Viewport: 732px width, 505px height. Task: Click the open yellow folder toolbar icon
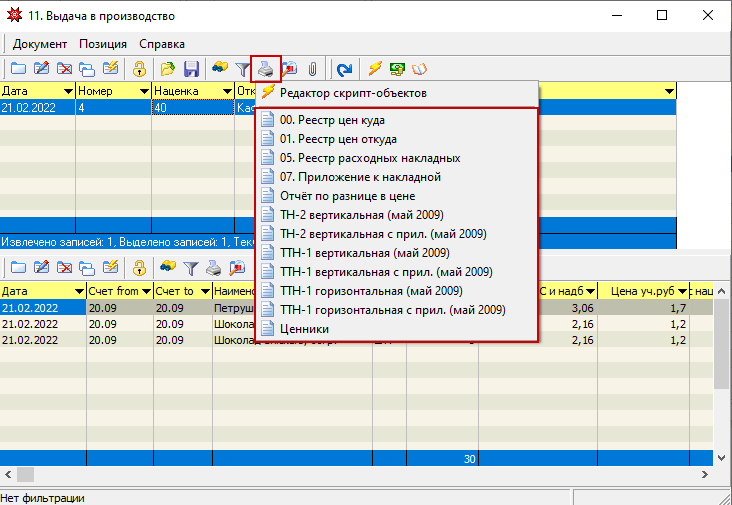pyautogui.click(x=167, y=69)
